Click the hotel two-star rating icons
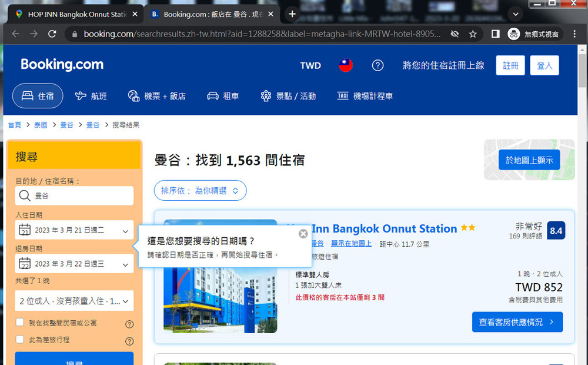This screenshot has width=588, height=365. pos(467,228)
